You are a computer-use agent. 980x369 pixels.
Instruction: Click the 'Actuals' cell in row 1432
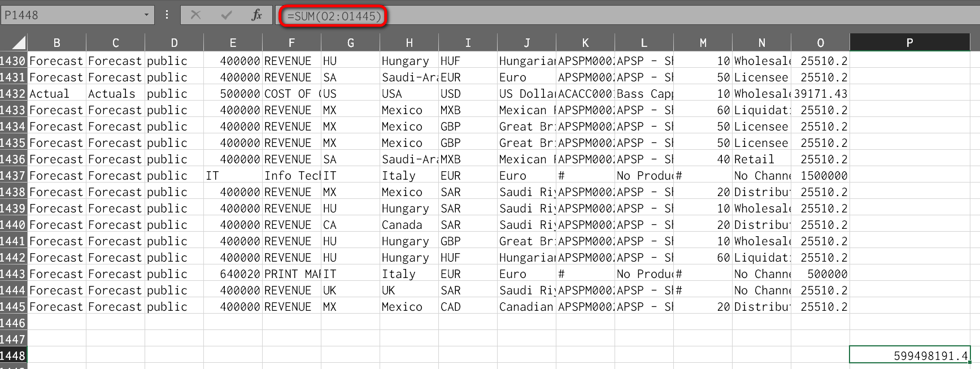(116, 94)
